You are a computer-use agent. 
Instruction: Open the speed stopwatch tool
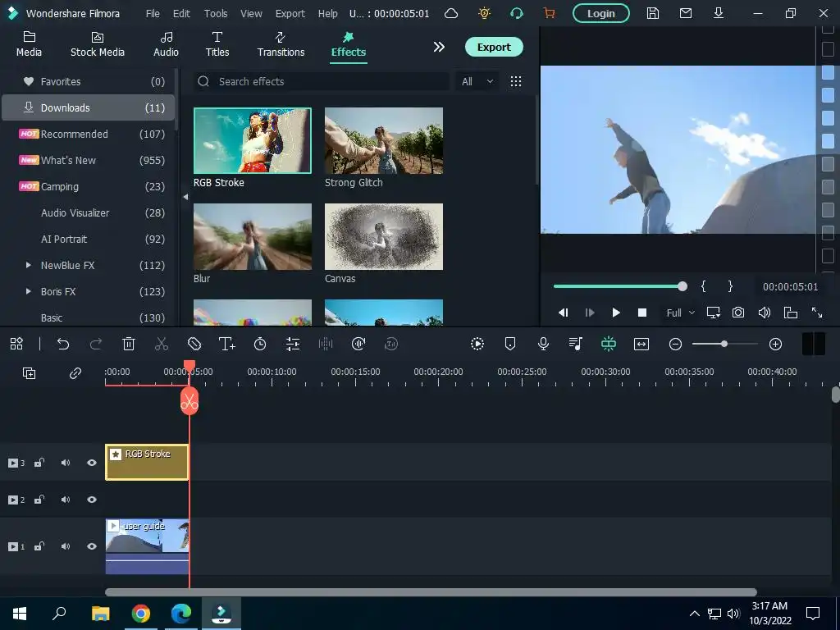coord(260,344)
